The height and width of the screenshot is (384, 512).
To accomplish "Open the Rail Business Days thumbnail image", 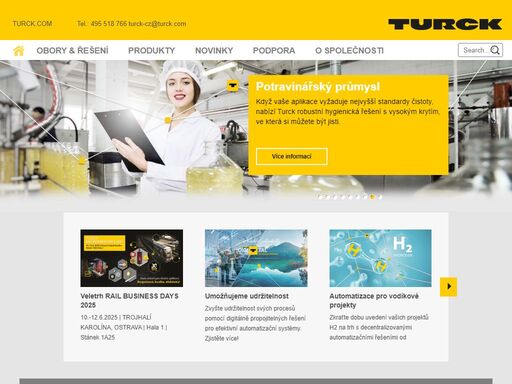I will pyautogui.click(x=131, y=258).
